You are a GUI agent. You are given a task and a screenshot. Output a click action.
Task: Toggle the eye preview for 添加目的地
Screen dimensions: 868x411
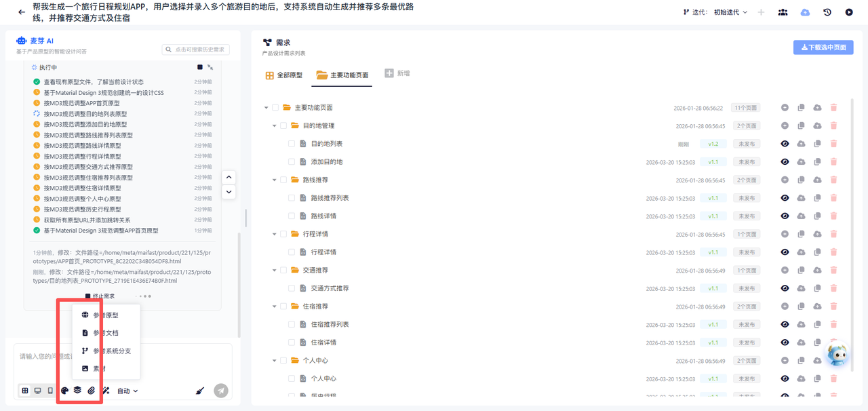[785, 162]
